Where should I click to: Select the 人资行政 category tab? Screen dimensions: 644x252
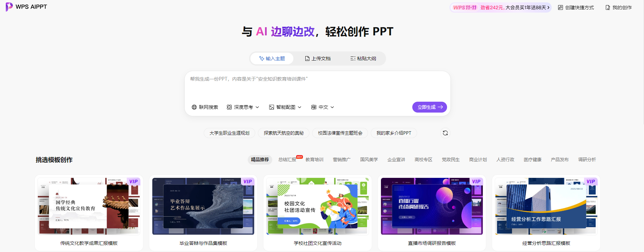(x=505, y=159)
